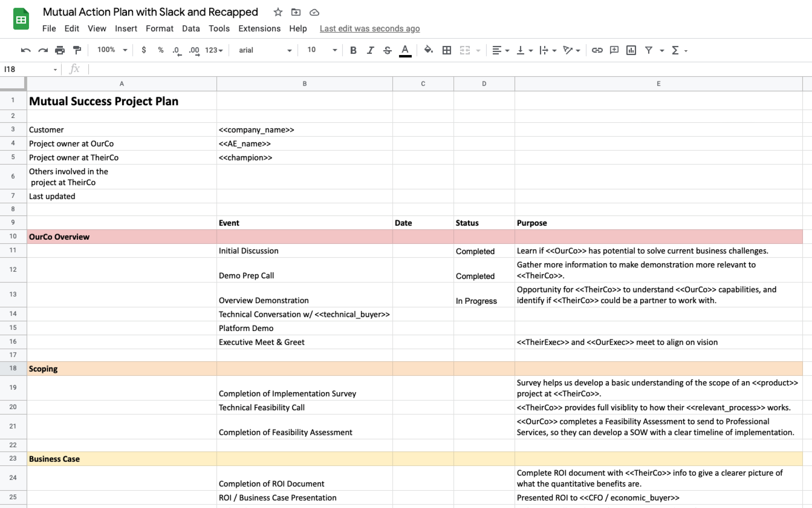Open the Tools menu
Screen dimensions: 812x508
click(x=219, y=29)
